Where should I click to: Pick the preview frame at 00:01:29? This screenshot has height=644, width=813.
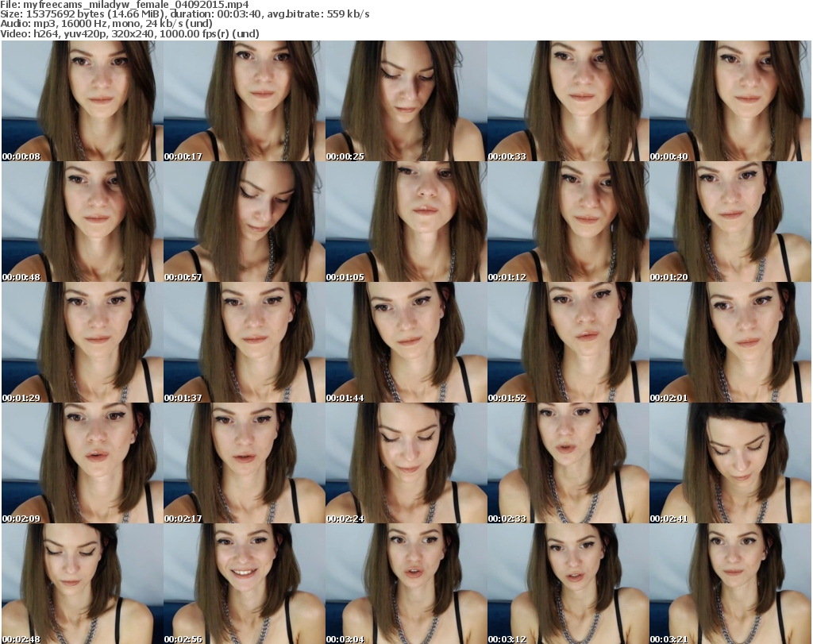[83, 343]
